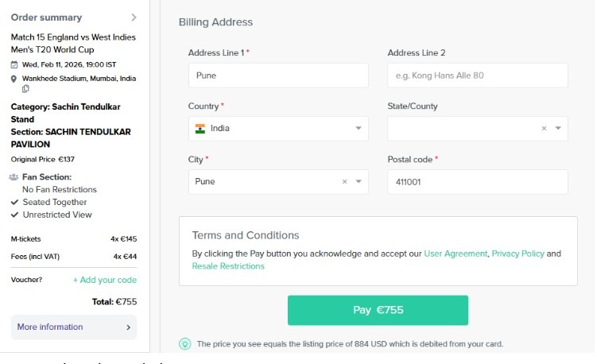
Task: Click the State/County input area
Action: pyautogui.click(x=478, y=128)
